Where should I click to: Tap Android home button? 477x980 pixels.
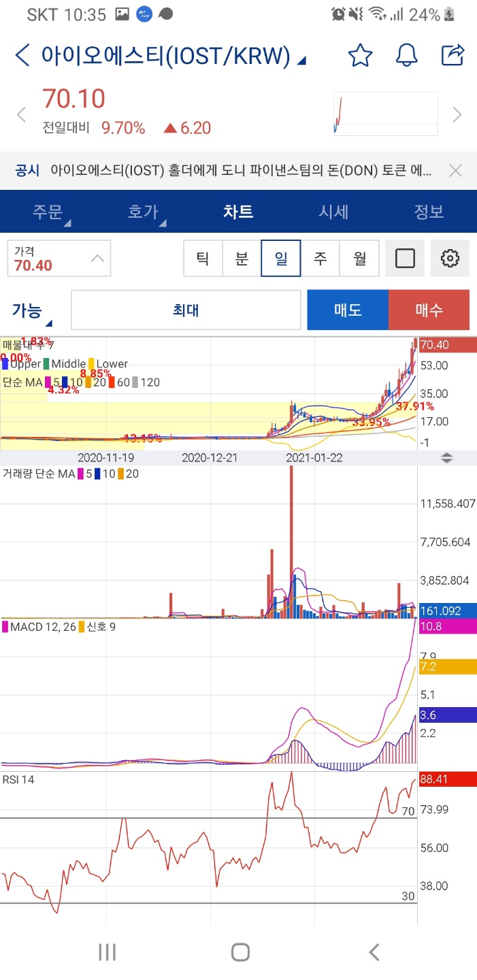[x=240, y=952]
